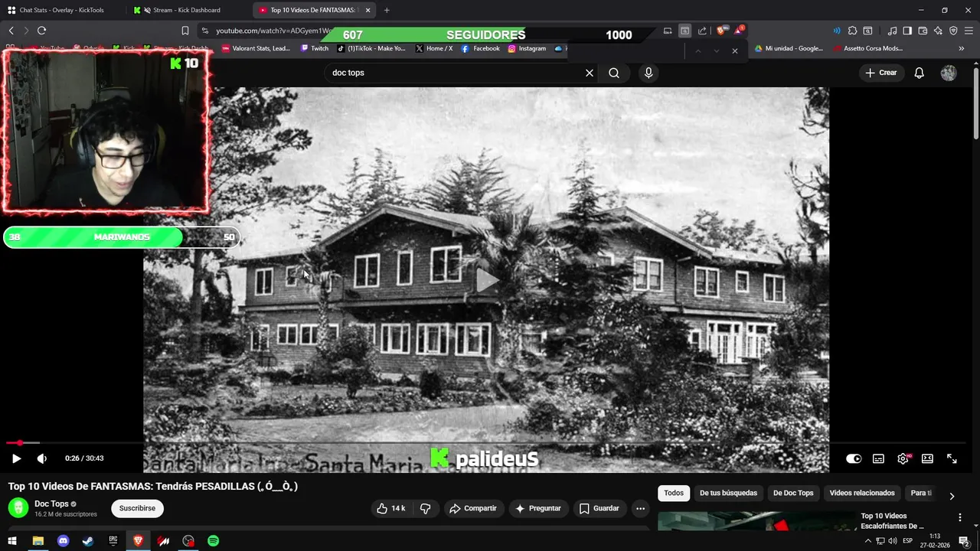Go back in browser history
This screenshot has width=980, height=551.
point(11,31)
